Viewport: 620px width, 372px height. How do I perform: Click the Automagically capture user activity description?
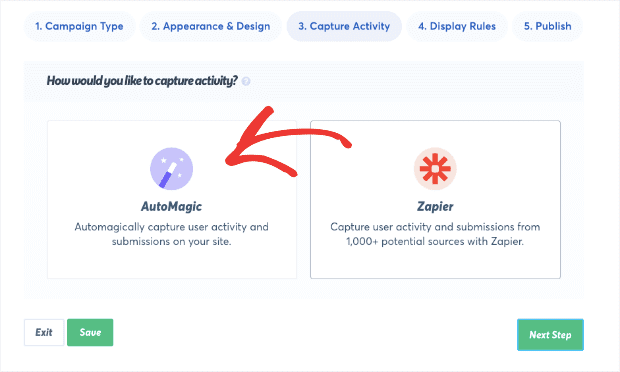(x=172, y=234)
